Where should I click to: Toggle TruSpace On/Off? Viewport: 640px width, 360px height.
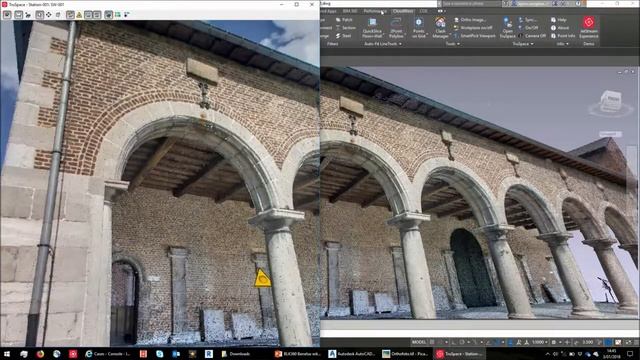pyautogui.click(x=528, y=28)
